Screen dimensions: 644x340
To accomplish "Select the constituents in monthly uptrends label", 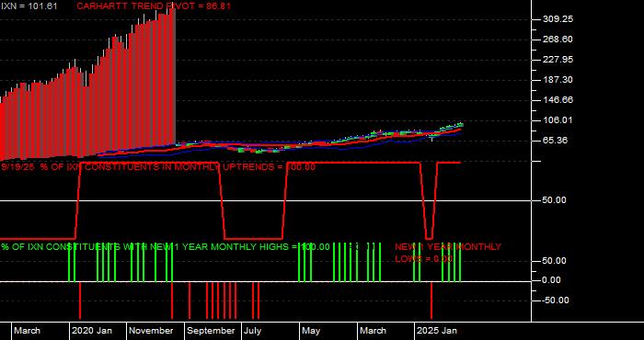I will point(158,167).
